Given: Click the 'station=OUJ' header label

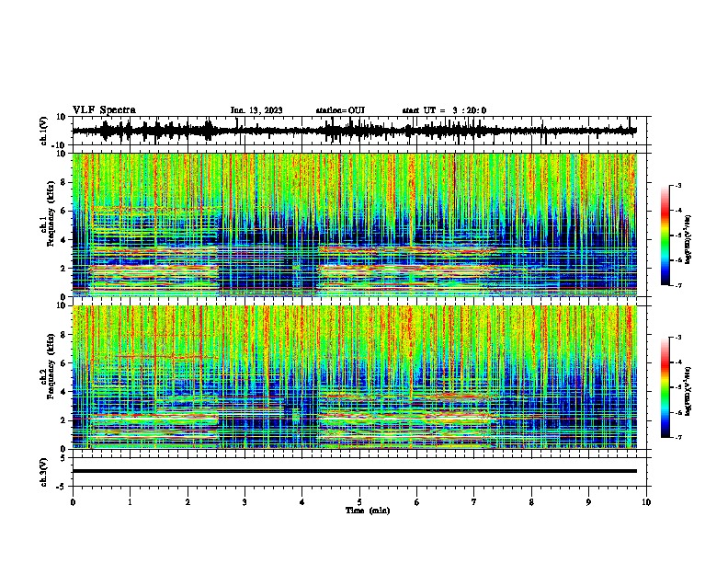Looking at the screenshot, I should point(340,110).
